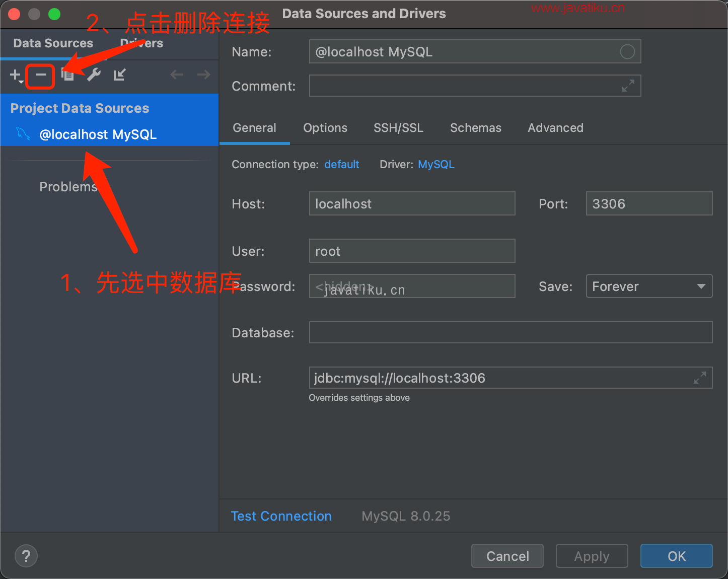Remove the selected data source with minus icon
Viewport: 728px width, 579px height.
coord(41,75)
